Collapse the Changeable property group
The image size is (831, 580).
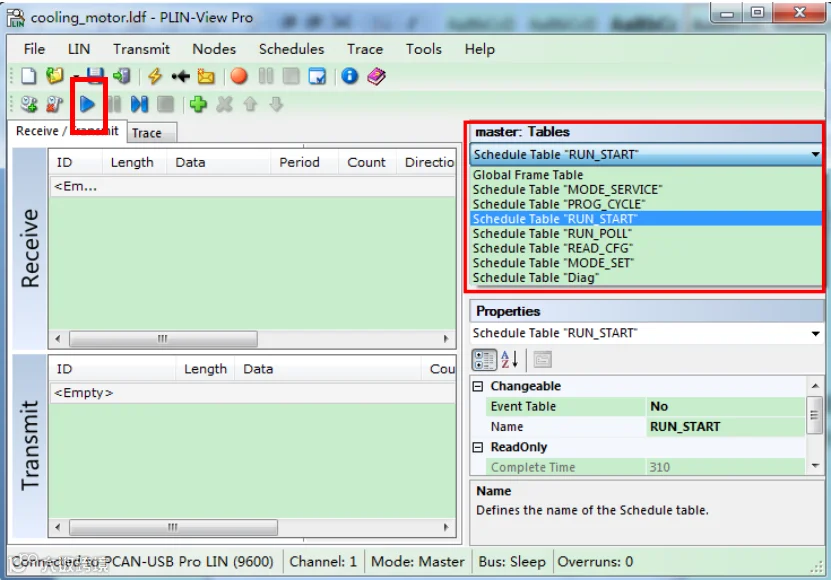pyautogui.click(x=478, y=386)
